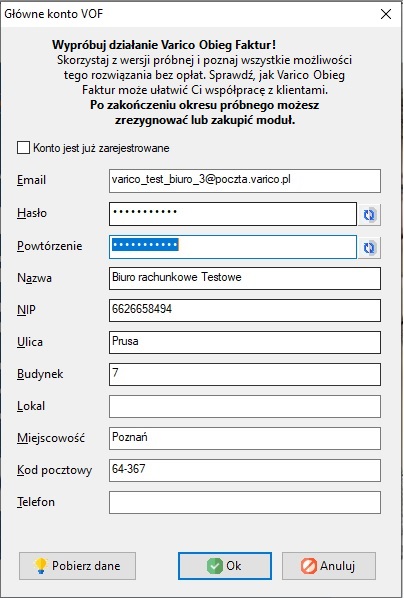Click the empty Telefon field
Screen dimensions: 404x598
pyautogui.click(x=245, y=503)
